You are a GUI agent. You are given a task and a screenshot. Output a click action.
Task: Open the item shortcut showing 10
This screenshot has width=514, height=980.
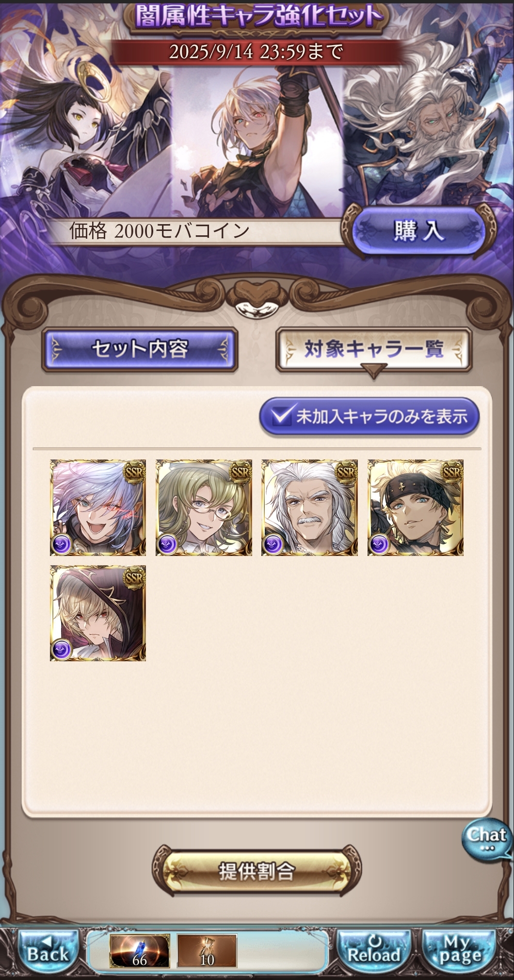207,951
